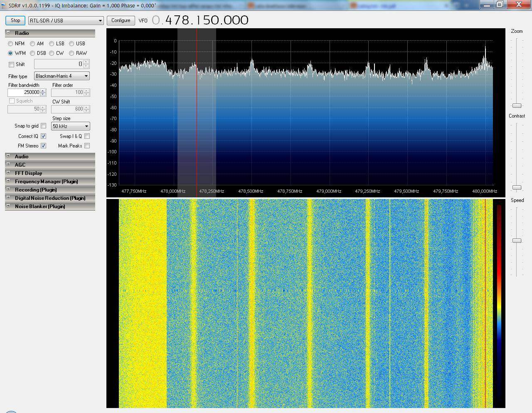This screenshot has width=532, height=413.
Task: Expand the AGC panel
Action: tap(8, 164)
